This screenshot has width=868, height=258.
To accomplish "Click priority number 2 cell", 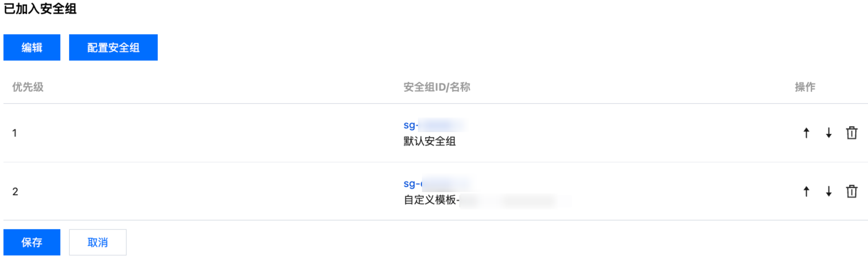I will 15,192.
